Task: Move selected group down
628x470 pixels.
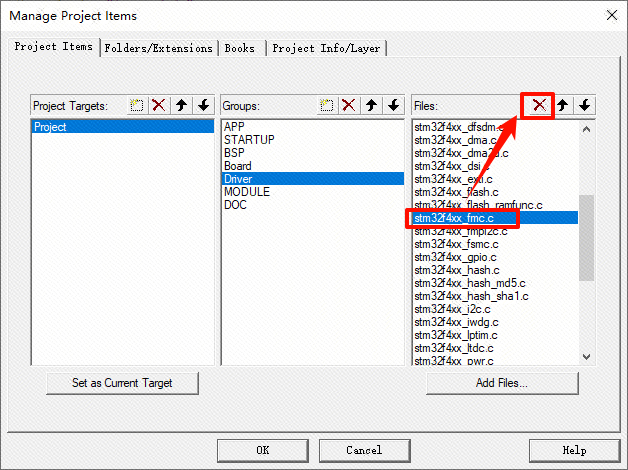Action: pos(393,105)
